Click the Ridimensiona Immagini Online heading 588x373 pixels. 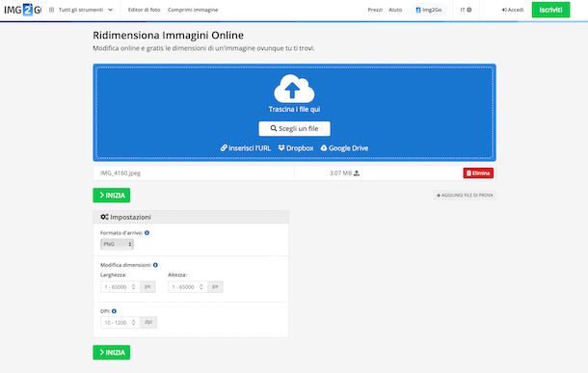tap(168, 36)
